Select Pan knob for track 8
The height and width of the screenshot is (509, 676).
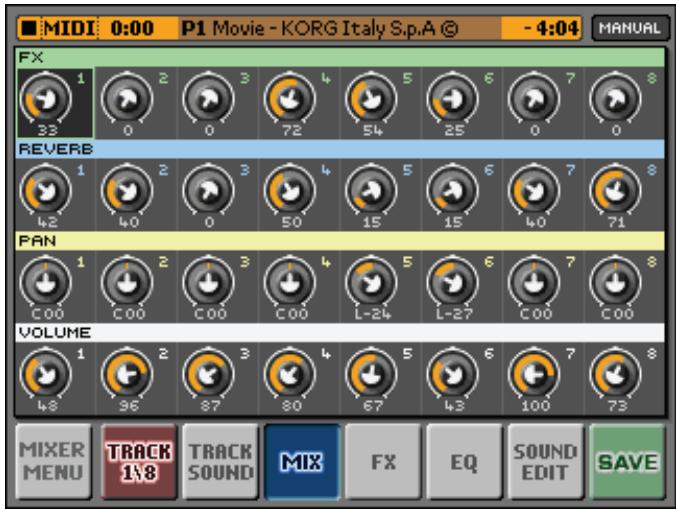click(x=616, y=282)
